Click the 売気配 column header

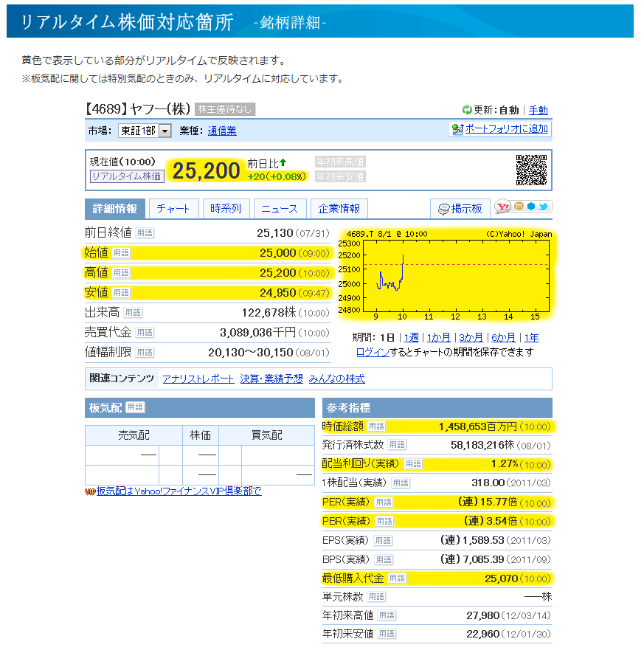pyautogui.click(x=134, y=435)
